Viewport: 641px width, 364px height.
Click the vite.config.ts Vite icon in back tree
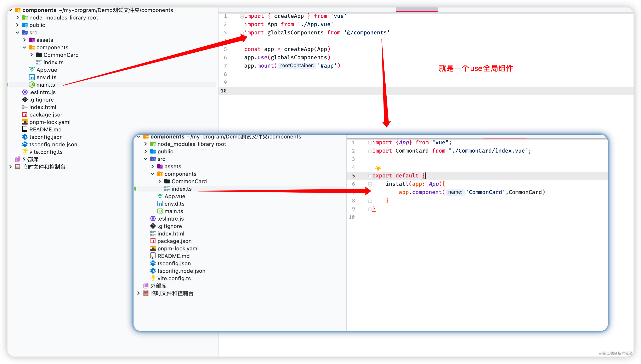[25, 152]
